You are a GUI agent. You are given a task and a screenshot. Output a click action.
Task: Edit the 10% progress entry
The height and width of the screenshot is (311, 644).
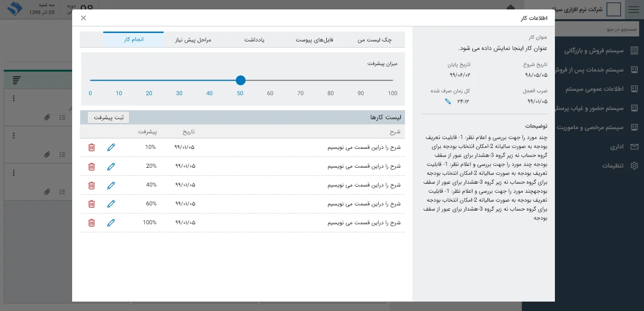coord(111,147)
